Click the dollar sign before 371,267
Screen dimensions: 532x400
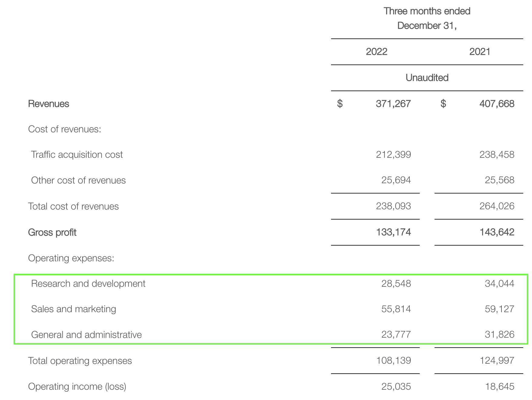(x=340, y=104)
